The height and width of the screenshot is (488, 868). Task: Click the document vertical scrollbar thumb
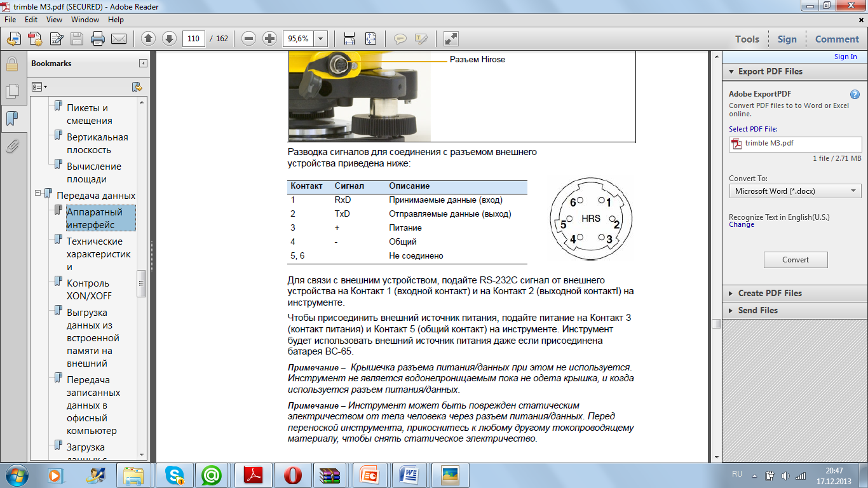[x=716, y=323]
